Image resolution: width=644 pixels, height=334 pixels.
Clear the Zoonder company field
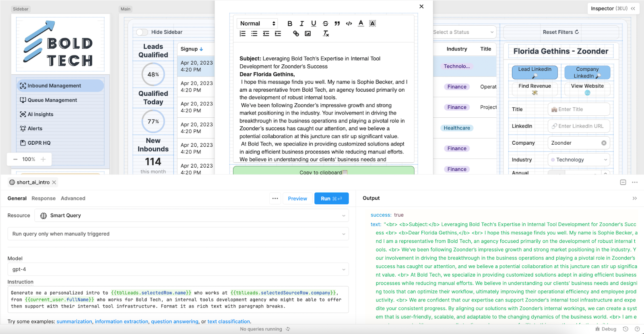point(604,143)
